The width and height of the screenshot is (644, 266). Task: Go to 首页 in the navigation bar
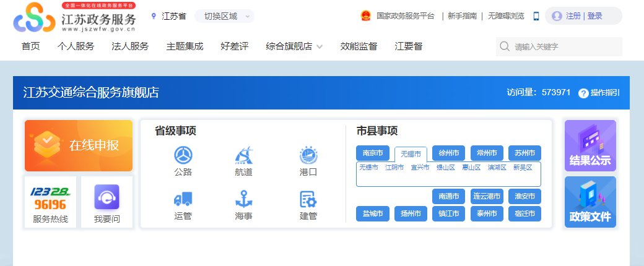coord(31,46)
